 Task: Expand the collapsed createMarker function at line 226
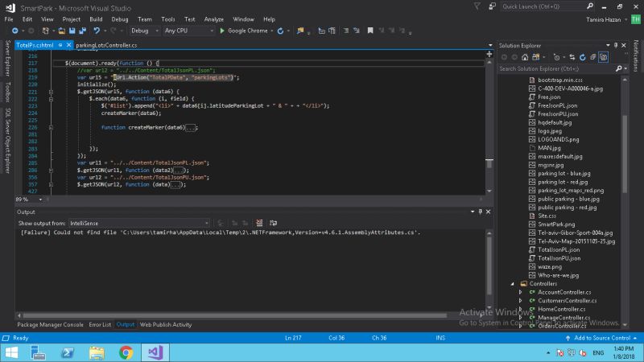point(51,128)
